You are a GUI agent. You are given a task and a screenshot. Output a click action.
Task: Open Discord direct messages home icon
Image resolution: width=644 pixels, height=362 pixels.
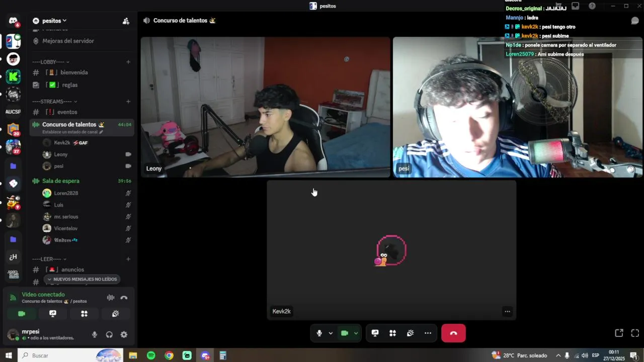[13, 21]
